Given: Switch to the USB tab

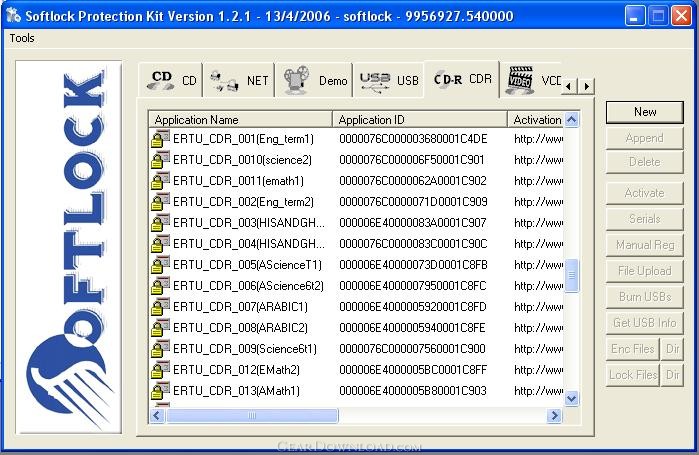Looking at the screenshot, I should pos(388,80).
